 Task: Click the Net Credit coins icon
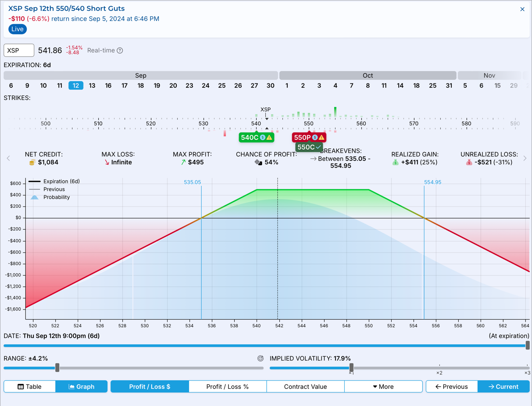tap(32, 163)
